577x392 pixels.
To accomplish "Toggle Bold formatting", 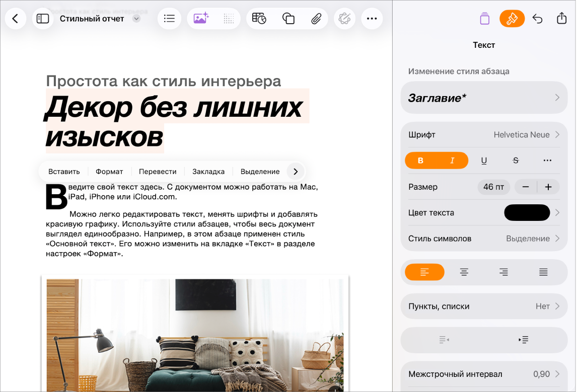I will click(420, 161).
